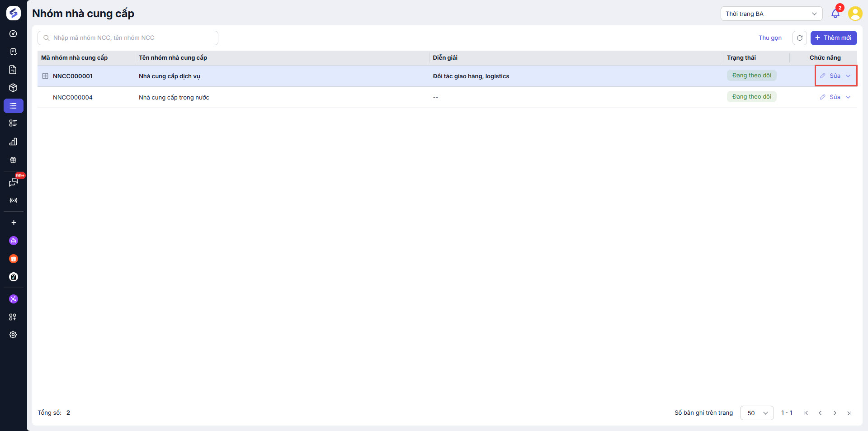
Task: Open the orange Shopee channel icon
Action: (x=14, y=259)
